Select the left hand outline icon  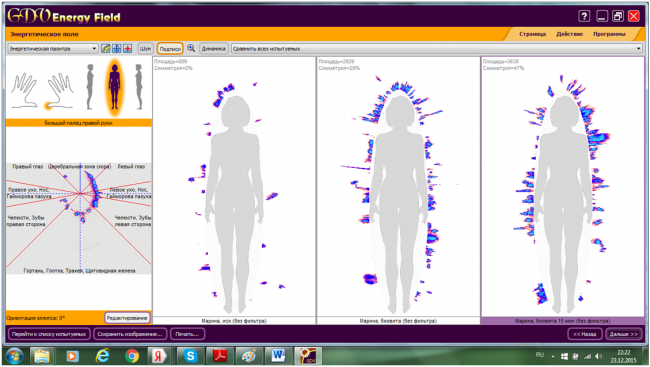coord(24,90)
